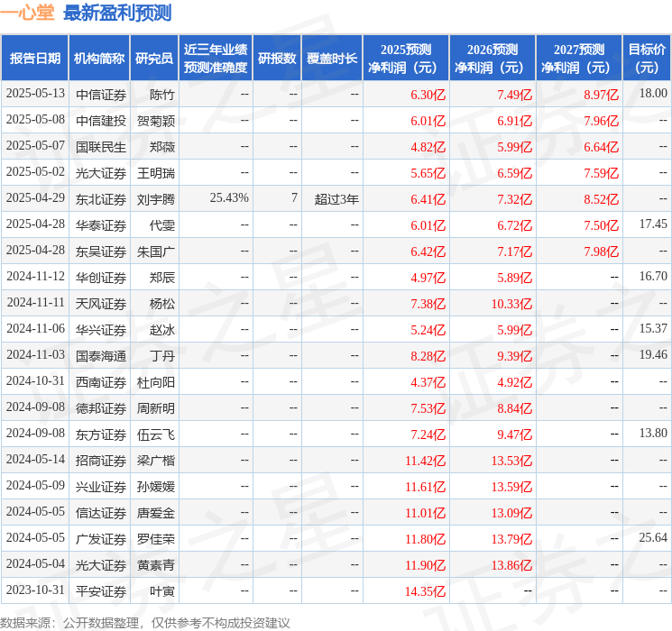672x631 pixels.
Task: Click the 10.33亿 forecast value
Action: pos(511,303)
